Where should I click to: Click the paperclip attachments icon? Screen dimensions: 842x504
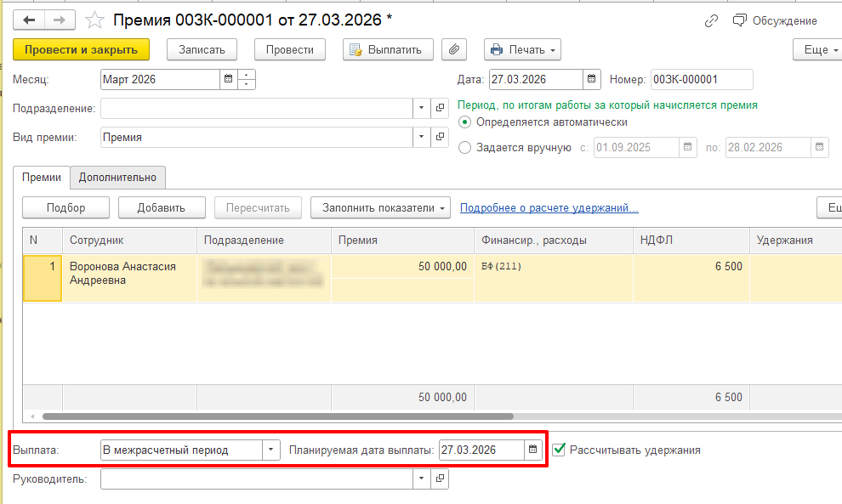(x=455, y=49)
